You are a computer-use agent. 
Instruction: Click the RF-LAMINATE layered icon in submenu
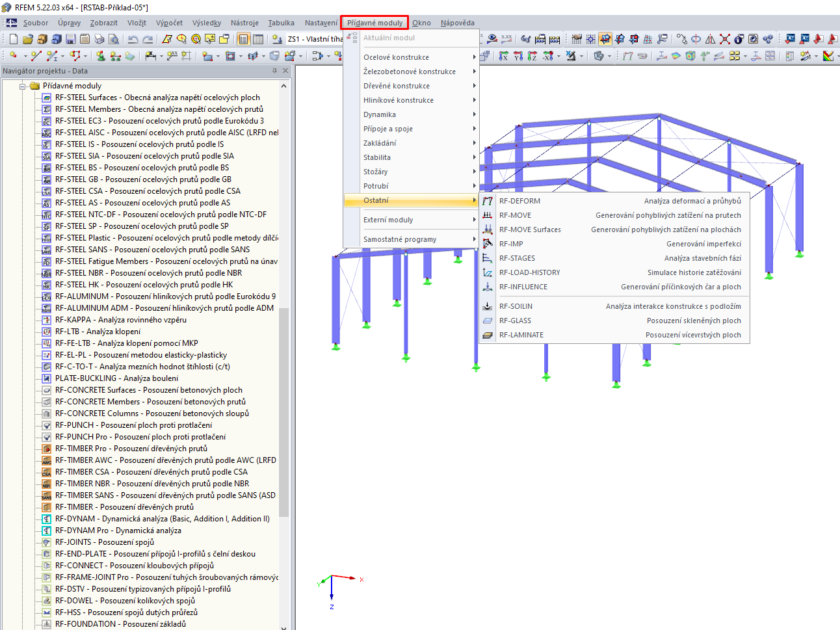tap(488, 335)
